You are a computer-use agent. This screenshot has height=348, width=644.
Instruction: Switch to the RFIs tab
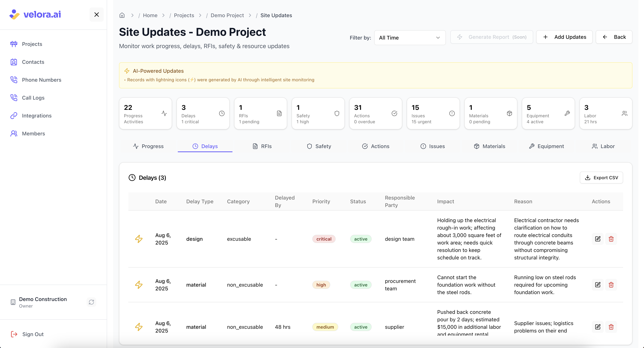pos(262,146)
